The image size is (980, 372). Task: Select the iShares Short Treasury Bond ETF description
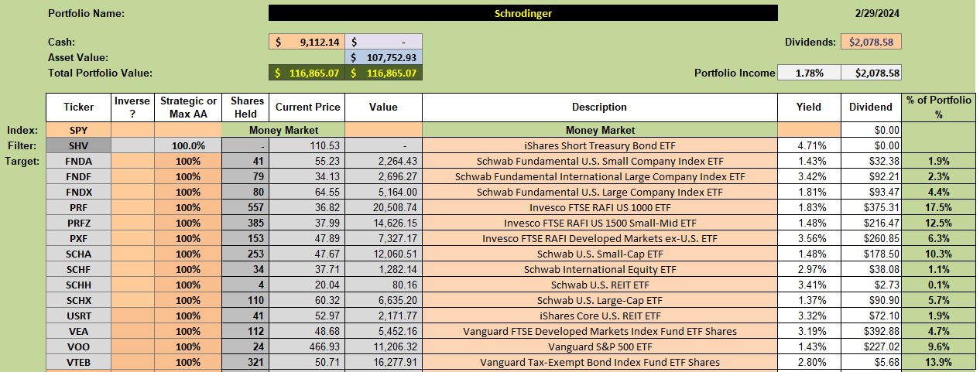tap(599, 145)
